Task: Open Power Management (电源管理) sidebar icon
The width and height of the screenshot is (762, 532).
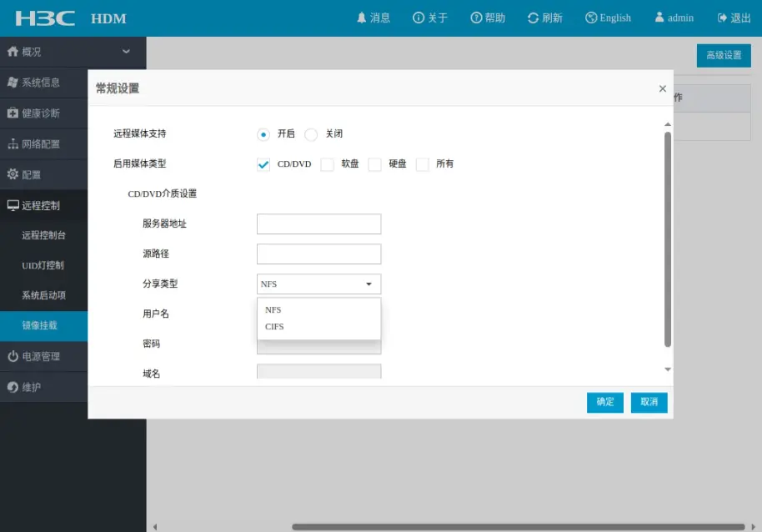Action: click(x=13, y=356)
